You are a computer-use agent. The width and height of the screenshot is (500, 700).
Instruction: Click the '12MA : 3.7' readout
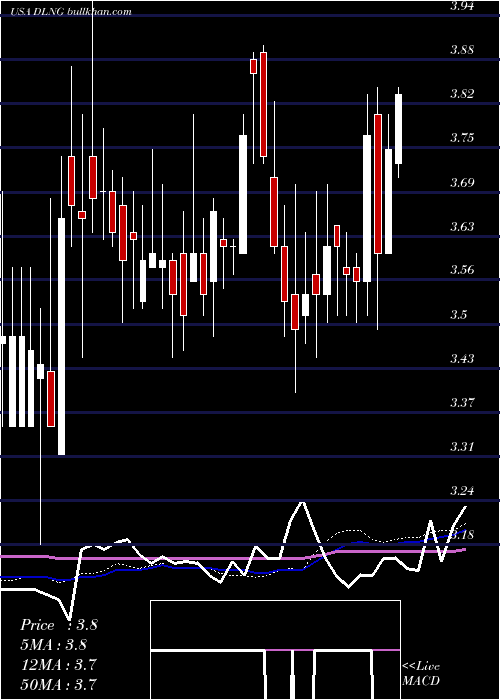coord(59,664)
